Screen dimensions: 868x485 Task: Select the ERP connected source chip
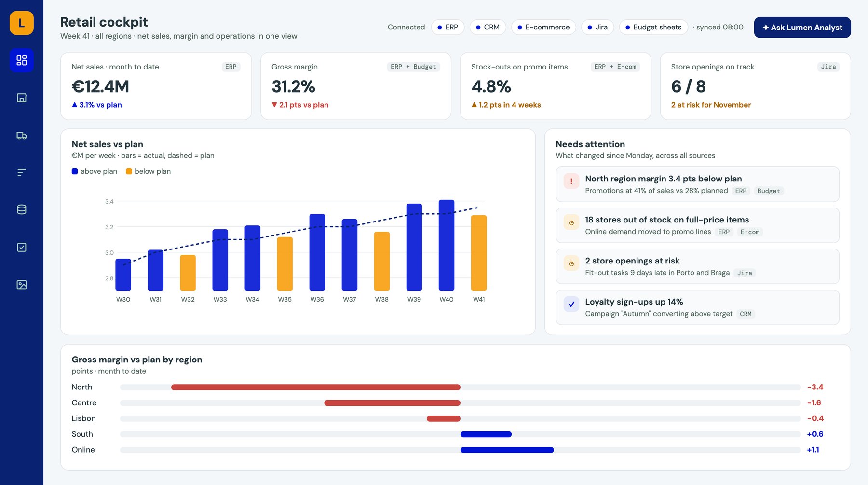point(448,27)
